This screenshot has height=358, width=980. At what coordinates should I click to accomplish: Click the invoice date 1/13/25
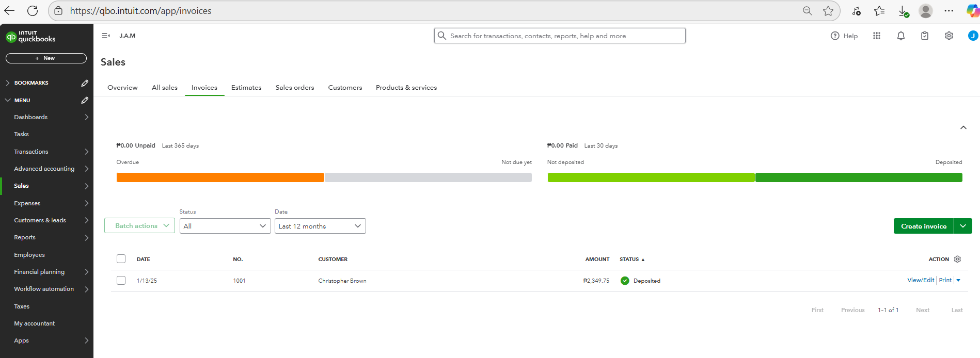click(147, 281)
